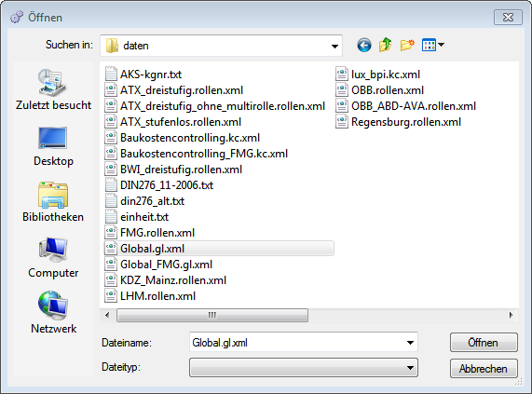Jump to the Desktop location

pyautogui.click(x=53, y=146)
